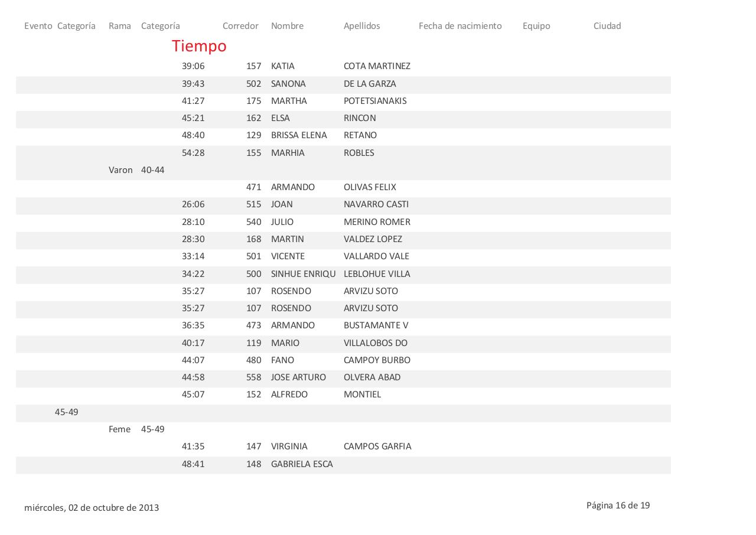Viewport: 756px width, 535px height.
Task: Select surname 'CAMPOS GARFIA'
Action: (377, 446)
